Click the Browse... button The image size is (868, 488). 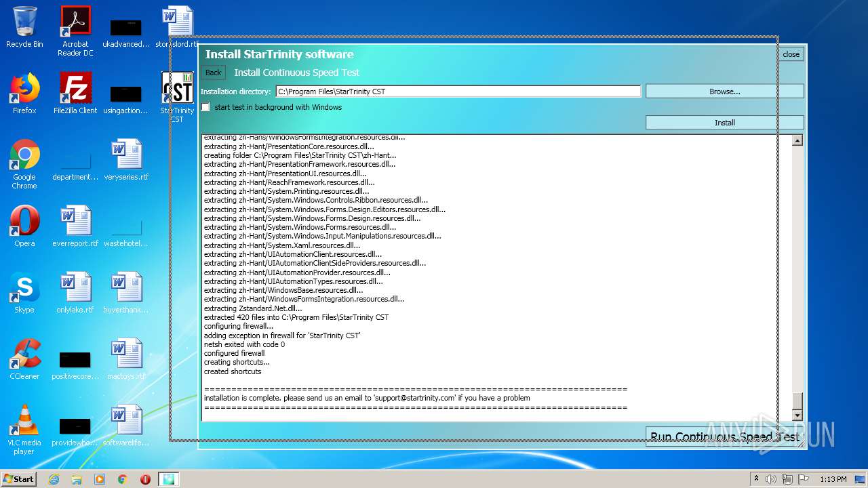724,91
